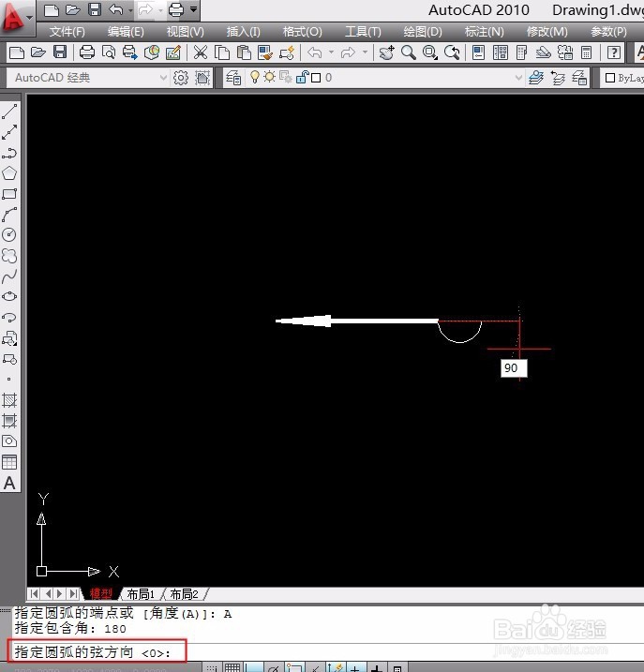Switch to the 布局1 tab
The width and height of the screenshot is (644, 672).
point(141,594)
